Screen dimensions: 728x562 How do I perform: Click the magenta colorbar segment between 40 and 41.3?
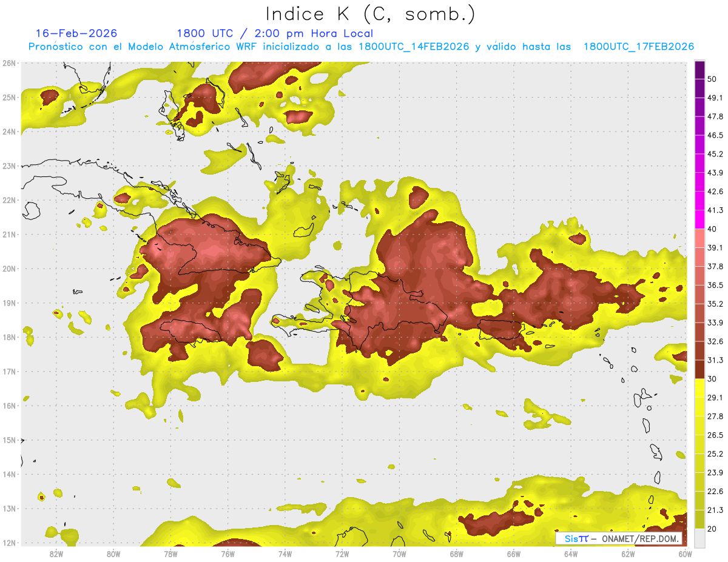pos(699,219)
